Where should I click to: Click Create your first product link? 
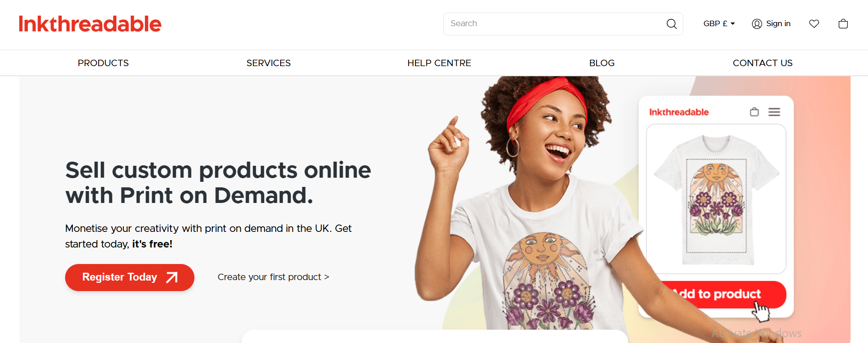pos(273,277)
